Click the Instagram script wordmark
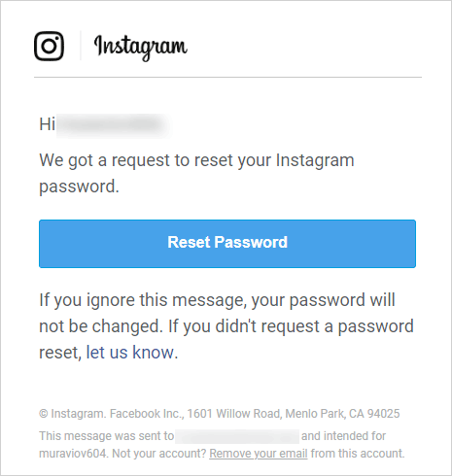The image size is (452, 476). 141,48
